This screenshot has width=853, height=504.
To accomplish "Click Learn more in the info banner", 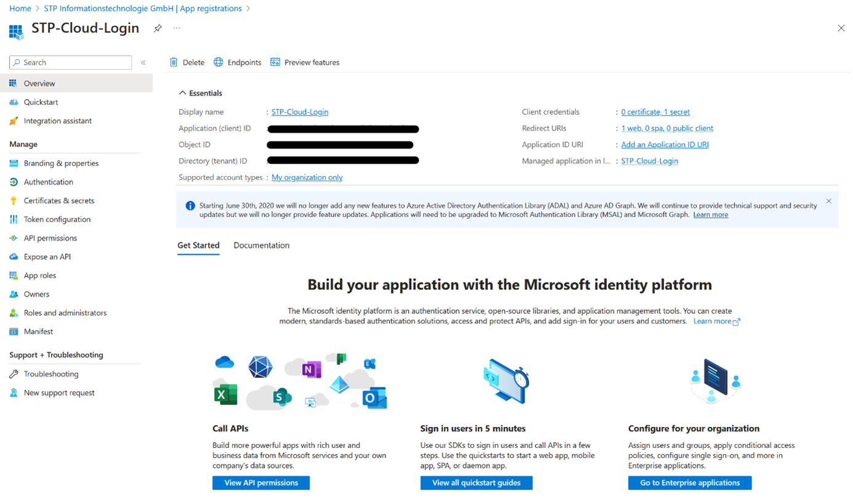I will coord(710,215).
